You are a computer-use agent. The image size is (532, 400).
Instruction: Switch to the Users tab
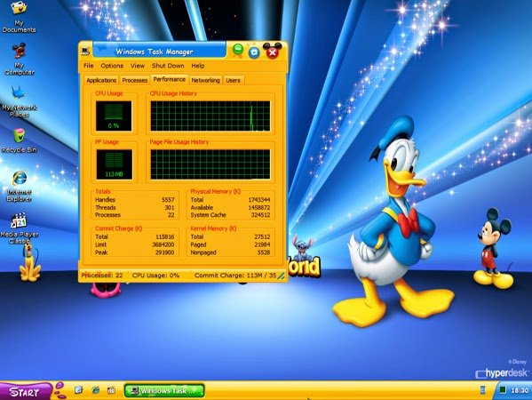pyautogui.click(x=233, y=80)
